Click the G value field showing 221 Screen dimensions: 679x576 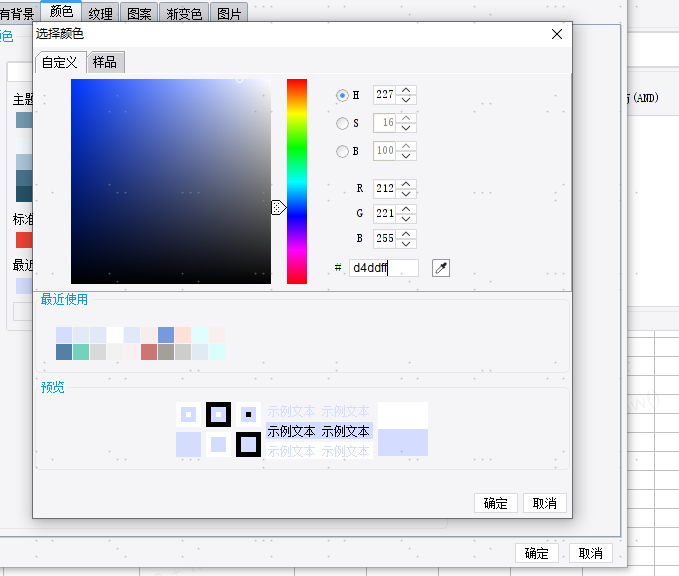coord(385,214)
